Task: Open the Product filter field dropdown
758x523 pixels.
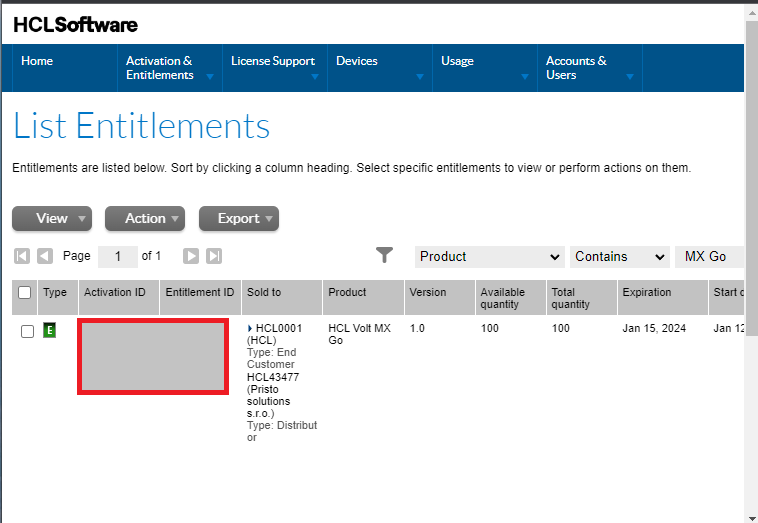Action: point(490,257)
